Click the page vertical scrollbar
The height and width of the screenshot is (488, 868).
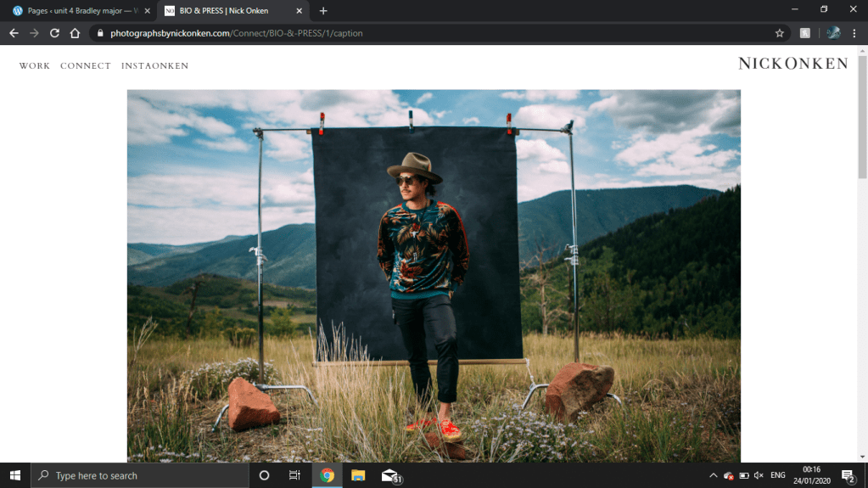pos(862,255)
